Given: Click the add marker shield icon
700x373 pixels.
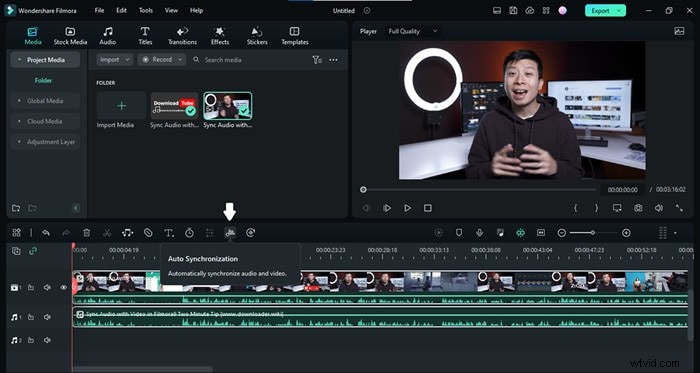Looking at the screenshot, I should coord(459,232).
